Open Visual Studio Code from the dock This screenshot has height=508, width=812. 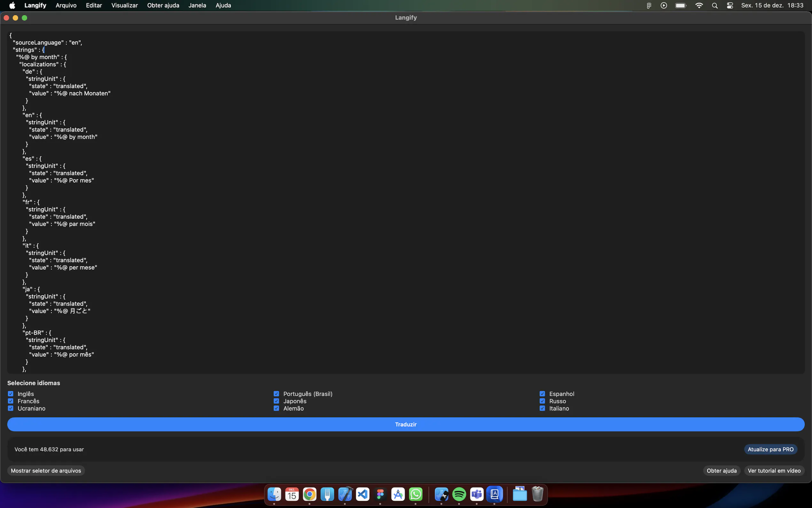(x=363, y=494)
